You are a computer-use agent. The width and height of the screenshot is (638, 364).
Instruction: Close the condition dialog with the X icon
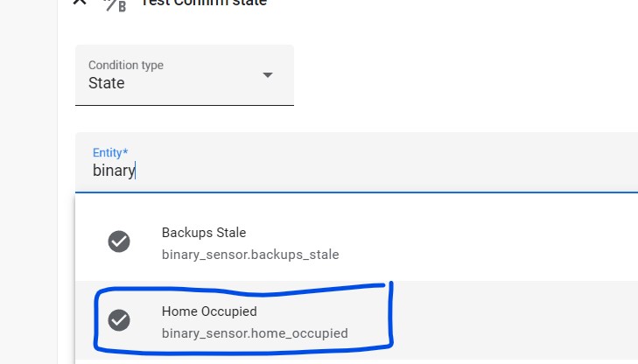(79, 3)
